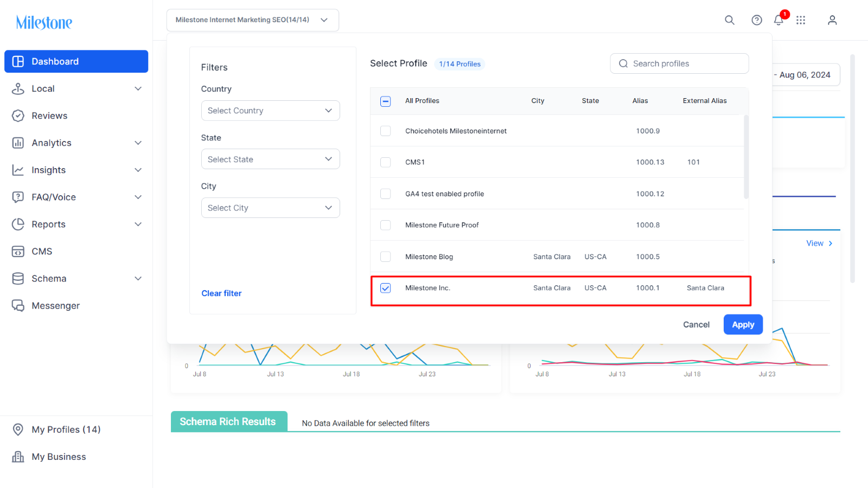This screenshot has width=868, height=488.
Task: Cancel the profile selection
Action: [696, 324]
